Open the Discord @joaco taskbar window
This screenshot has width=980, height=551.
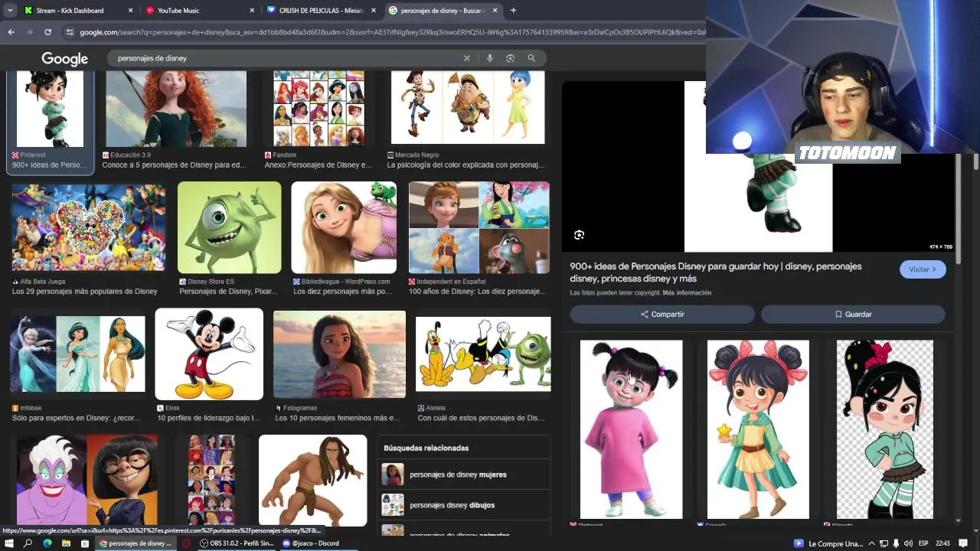click(310, 543)
